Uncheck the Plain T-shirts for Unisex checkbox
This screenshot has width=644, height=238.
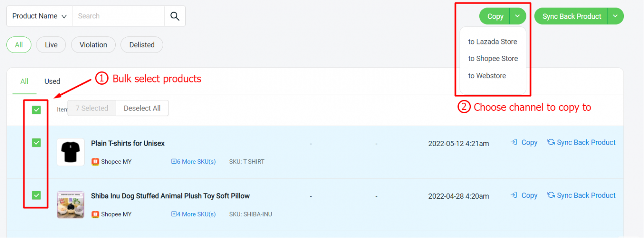pos(36,143)
